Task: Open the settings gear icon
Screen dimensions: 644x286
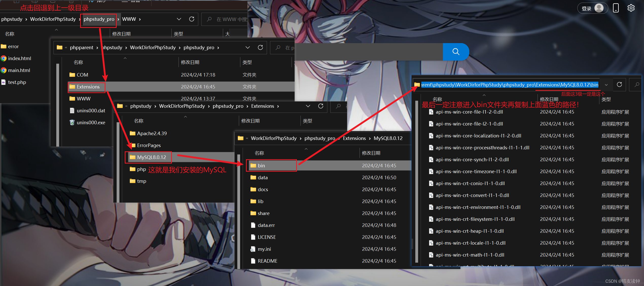Action: pyautogui.click(x=631, y=8)
